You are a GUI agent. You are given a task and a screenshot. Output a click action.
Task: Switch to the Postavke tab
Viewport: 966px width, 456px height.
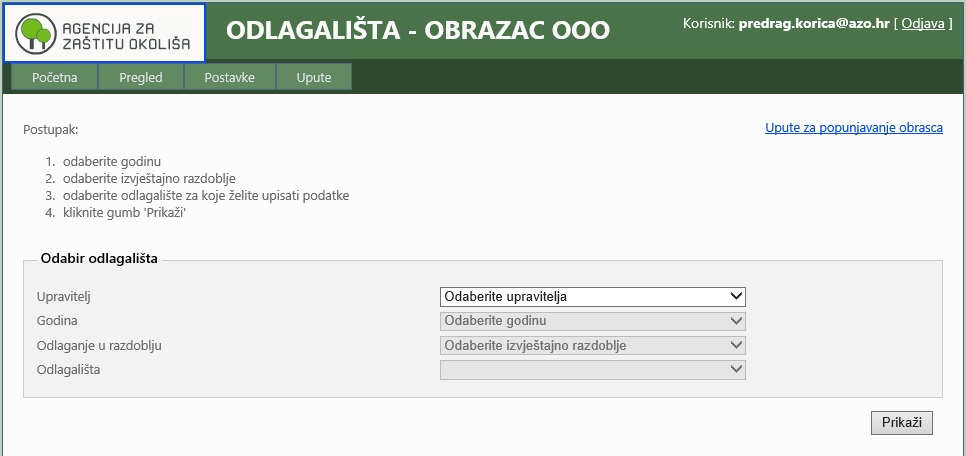tap(228, 78)
